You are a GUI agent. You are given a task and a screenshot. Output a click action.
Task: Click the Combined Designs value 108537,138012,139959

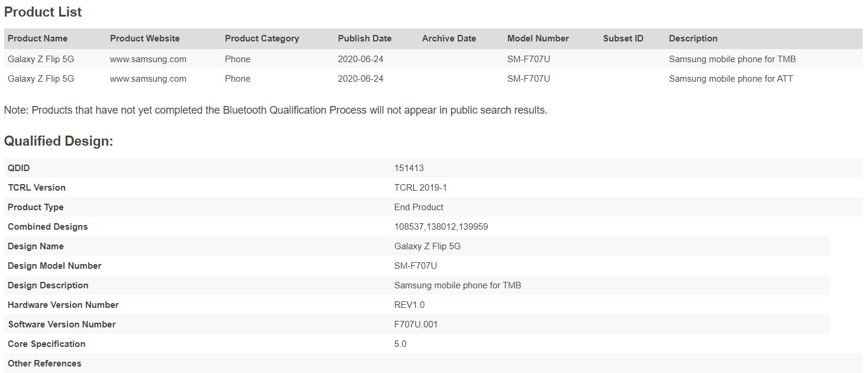441,227
